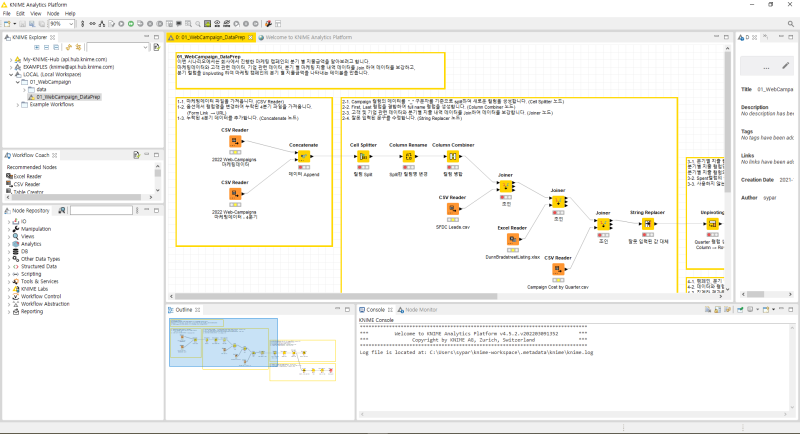Click the Open node monitor wrench icon

point(268,23)
